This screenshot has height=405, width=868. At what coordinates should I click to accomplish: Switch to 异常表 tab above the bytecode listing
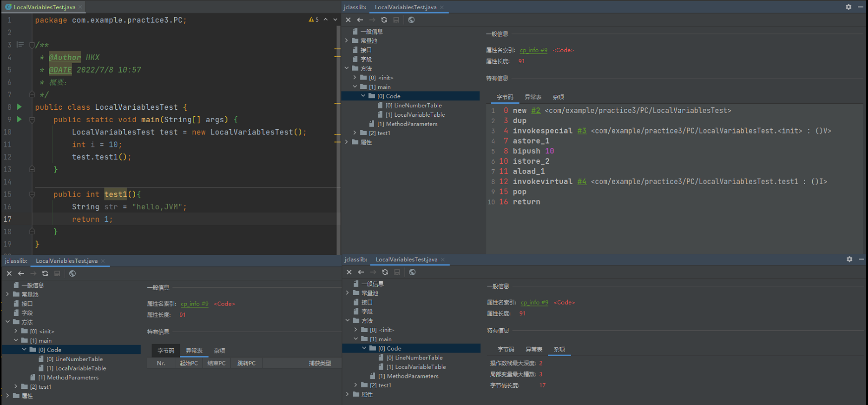(533, 97)
